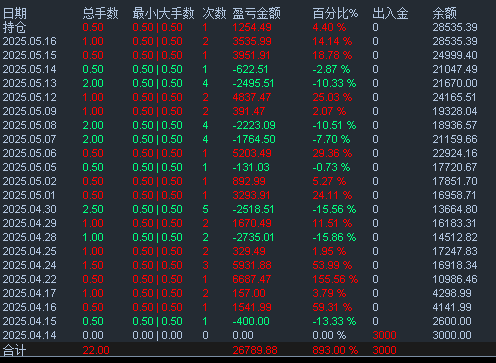Image resolution: width=496 pixels, height=363 pixels.
Task: Click the 2.50 lots cell
Action: (x=93, y=209)
